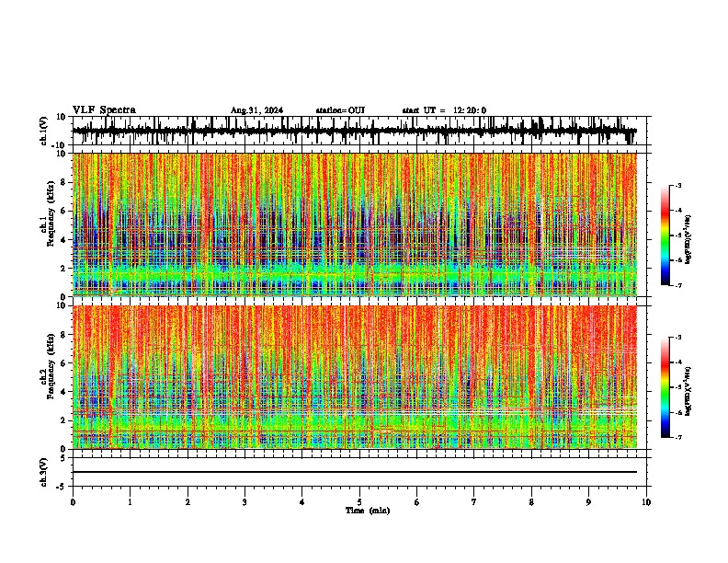Click the 7 tick label on the time axis
Viewport: 728px width, 563px height.
[x=474, y=502]
